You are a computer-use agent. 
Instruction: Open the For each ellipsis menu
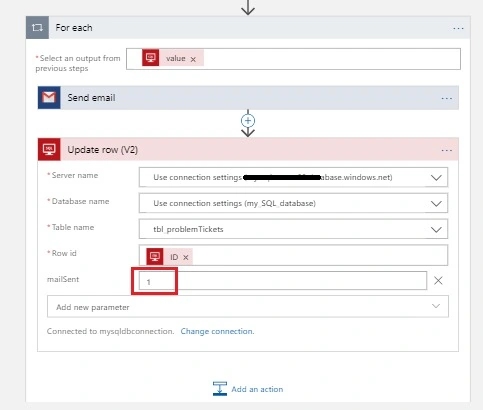pos(458,29)
